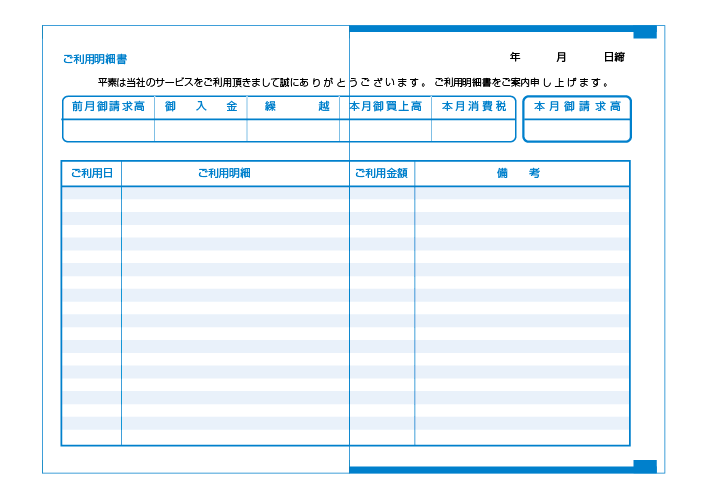Click the empty field below 本月御請求高
The height and width of the screenshot is (500, 708).
[577, 130]
